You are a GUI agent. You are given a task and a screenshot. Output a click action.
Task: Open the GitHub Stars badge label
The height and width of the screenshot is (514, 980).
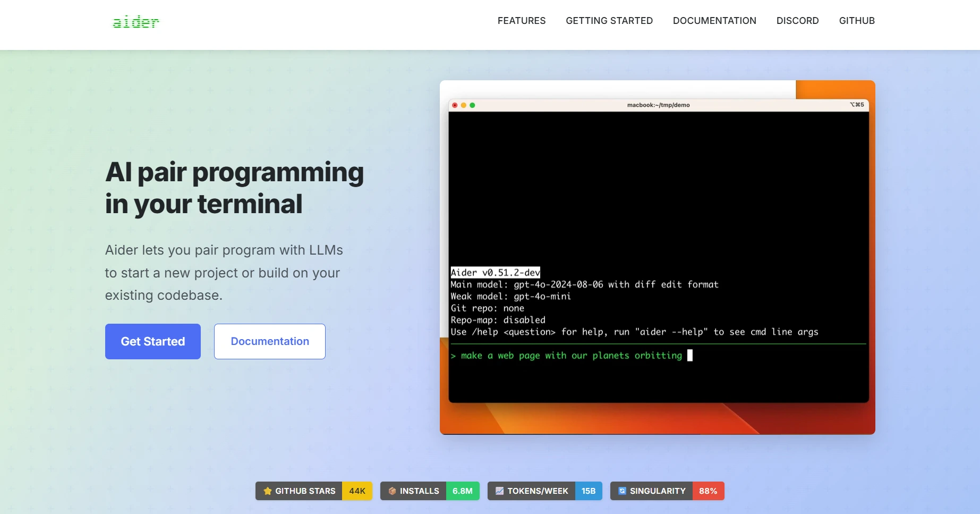coord(305,491)
